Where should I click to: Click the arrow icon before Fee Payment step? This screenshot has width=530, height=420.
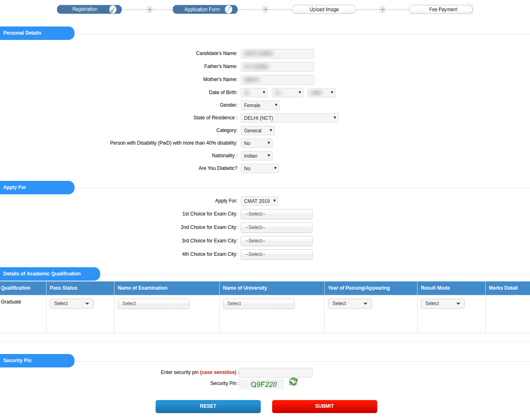tap(382, 9)
